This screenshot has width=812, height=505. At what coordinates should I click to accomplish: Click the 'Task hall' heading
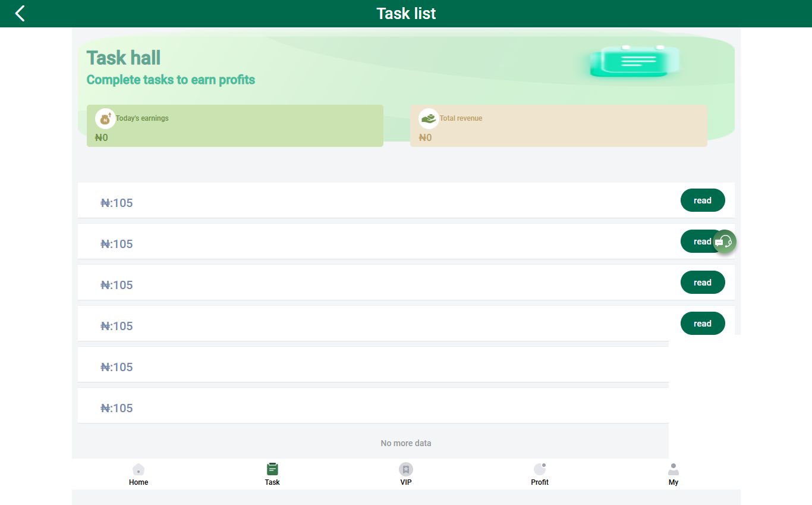(124, 58)
